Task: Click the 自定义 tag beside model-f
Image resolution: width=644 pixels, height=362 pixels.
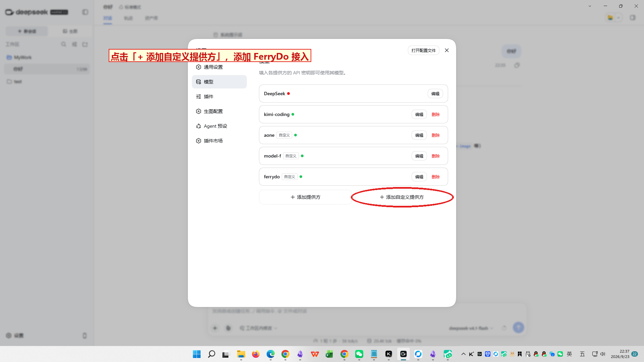Action: coord(291,156)
